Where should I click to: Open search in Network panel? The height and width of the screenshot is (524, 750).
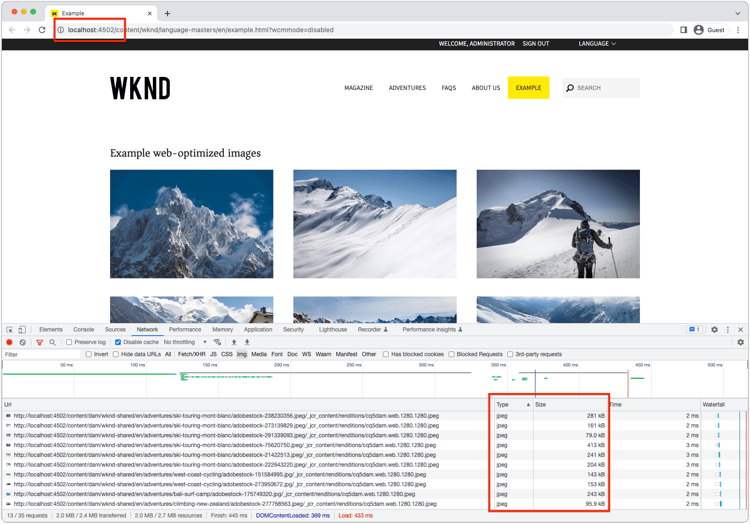[52, 342]
